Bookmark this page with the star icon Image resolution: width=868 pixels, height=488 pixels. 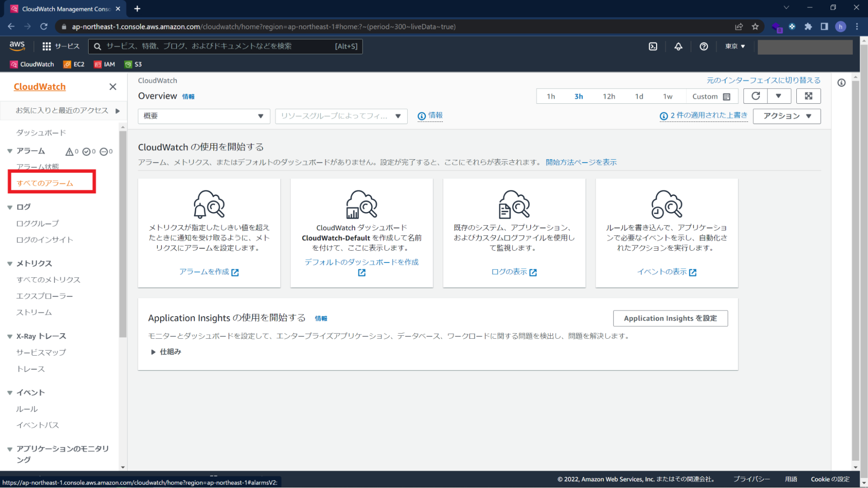(755, 26)
